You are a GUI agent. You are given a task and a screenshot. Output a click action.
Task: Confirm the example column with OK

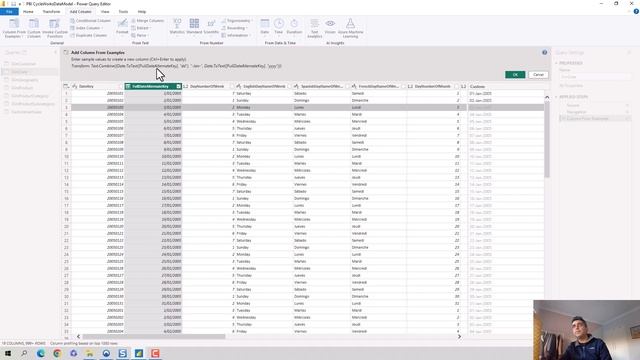click(x=515, y=75)
